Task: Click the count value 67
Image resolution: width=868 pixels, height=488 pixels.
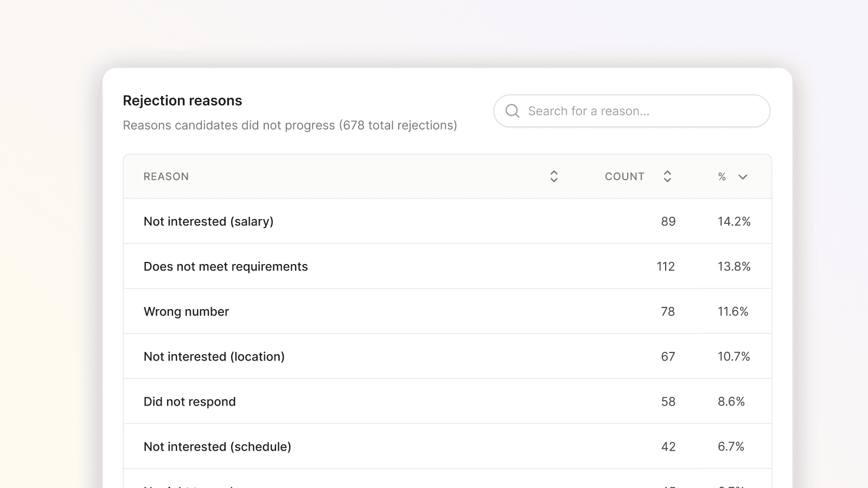Action: click(668, 356)
